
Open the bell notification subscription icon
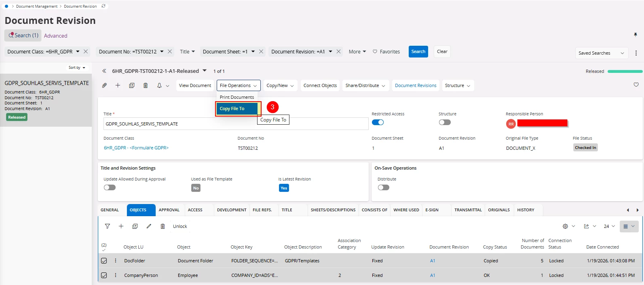(159, 85)
